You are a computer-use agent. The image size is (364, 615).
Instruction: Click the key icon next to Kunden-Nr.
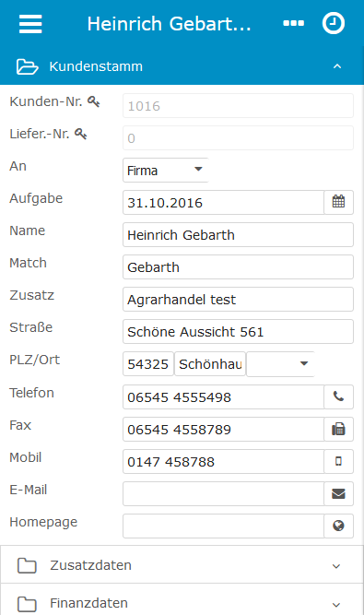pos(94,101)
